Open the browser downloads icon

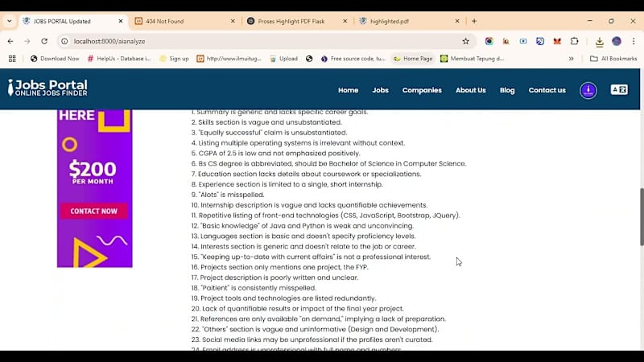click(x=600, y=41)
